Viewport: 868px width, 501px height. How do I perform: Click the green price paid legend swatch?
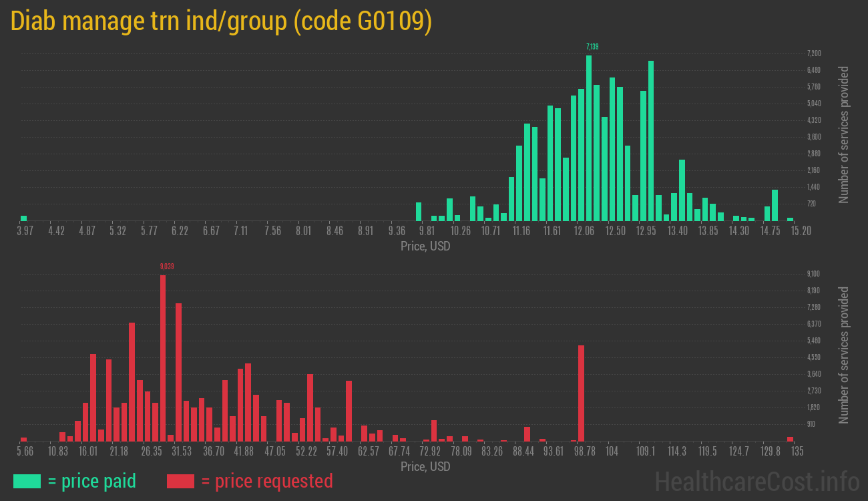tap(27, 480)
